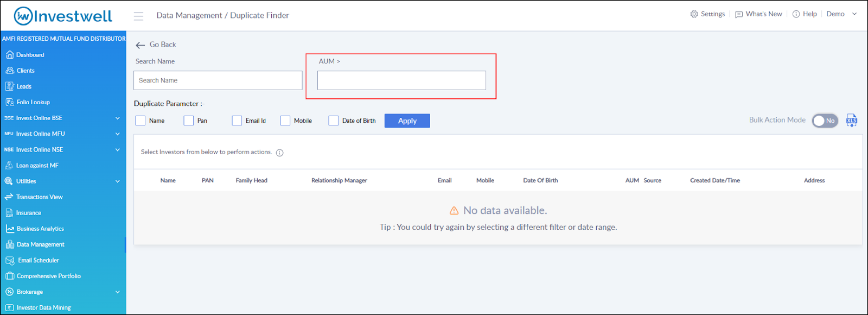Click info icon beside Select Investors text
The image size is (868, 315).
[x=280, y=153]
